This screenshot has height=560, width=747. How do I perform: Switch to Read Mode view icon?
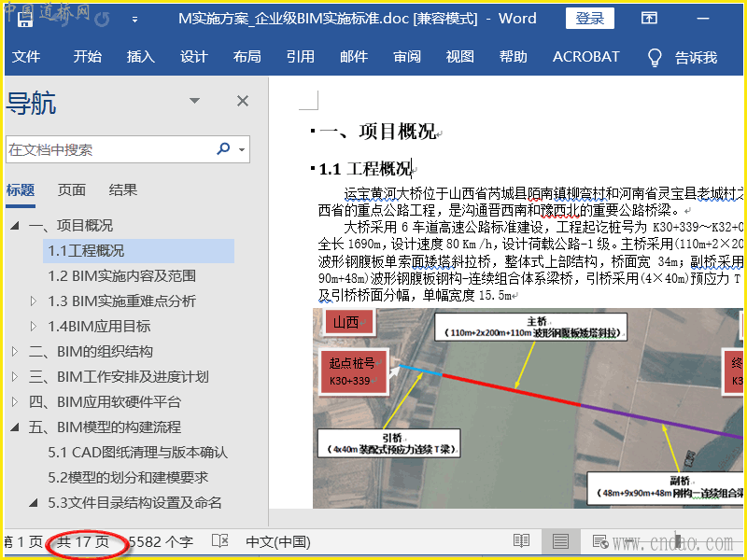(x=522, y=541)
